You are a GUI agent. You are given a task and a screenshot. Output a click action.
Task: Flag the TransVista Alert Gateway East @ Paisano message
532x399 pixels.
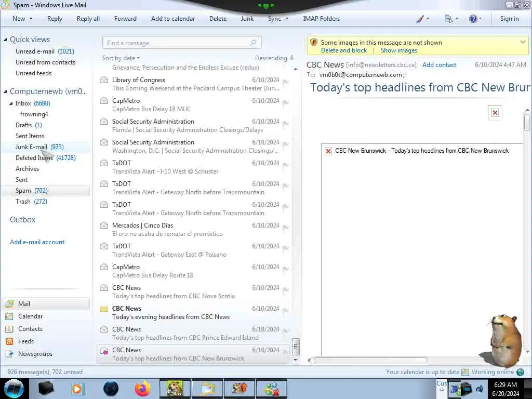point(286,248)
